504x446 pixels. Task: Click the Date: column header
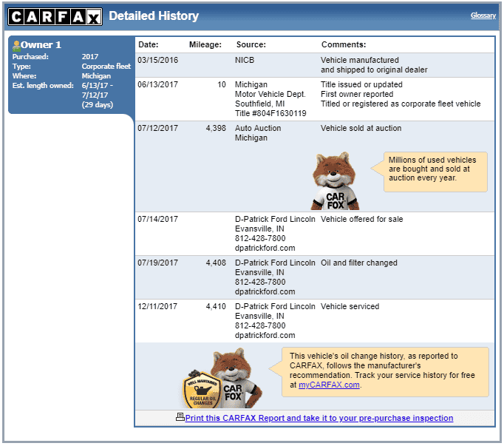click(x=149, y=44)
